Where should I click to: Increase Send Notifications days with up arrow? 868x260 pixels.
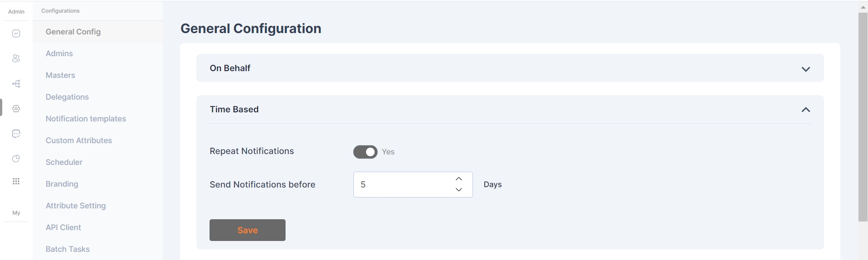[x=459, y=179]
